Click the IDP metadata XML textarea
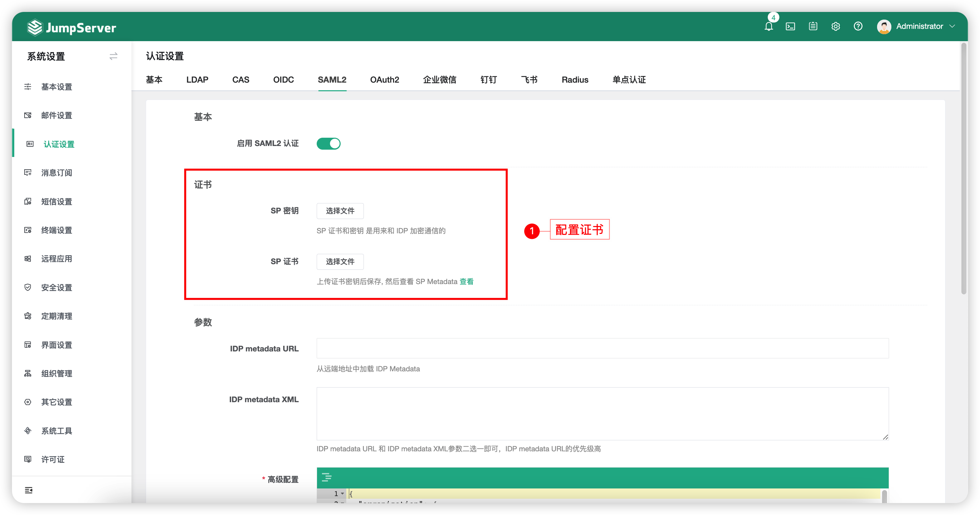The height and width of the screenshot is (515, 980). [x=603, y=414]
